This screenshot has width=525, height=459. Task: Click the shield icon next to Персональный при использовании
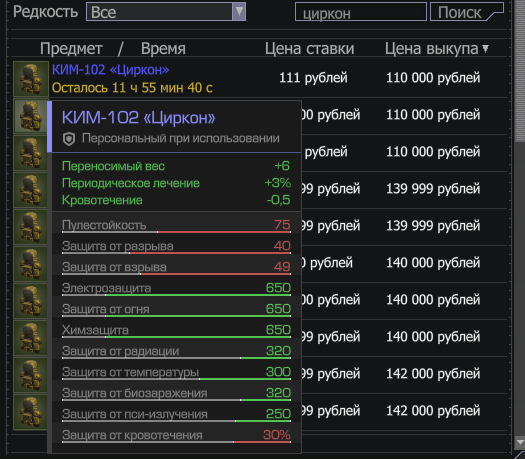[x=69, y=139]
